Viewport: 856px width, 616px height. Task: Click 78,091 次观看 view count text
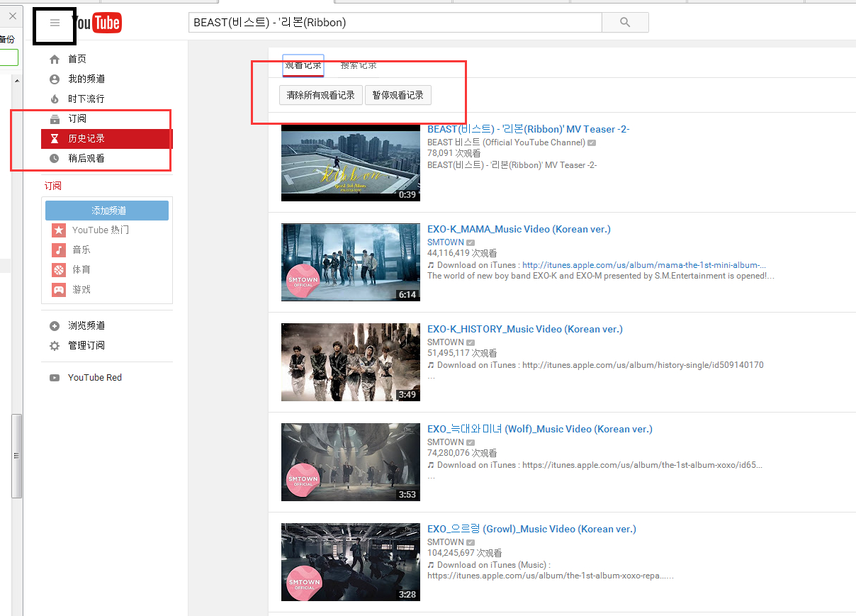coord(454,153)
